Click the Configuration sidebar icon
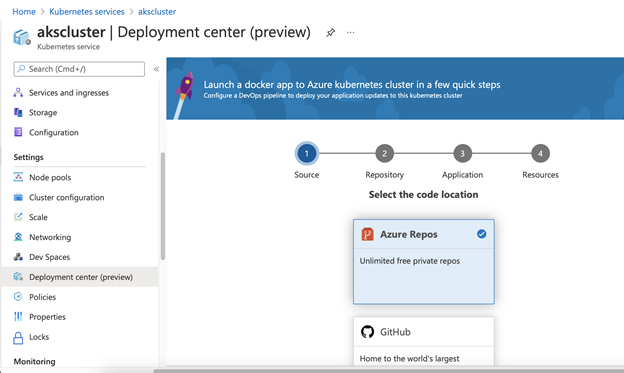624x373 pixels. (18, 132)
